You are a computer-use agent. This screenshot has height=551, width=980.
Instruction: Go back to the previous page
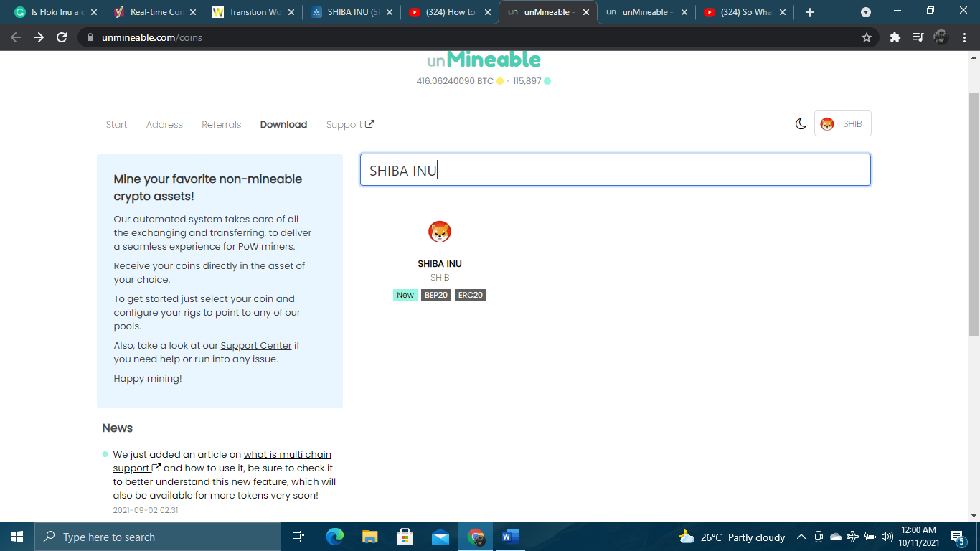(x=16, y=37)
